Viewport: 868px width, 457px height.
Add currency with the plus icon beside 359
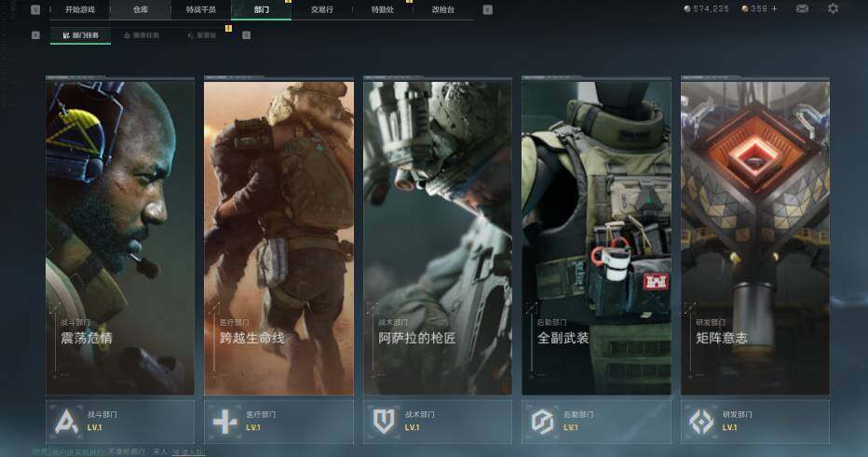coord(774,9)
